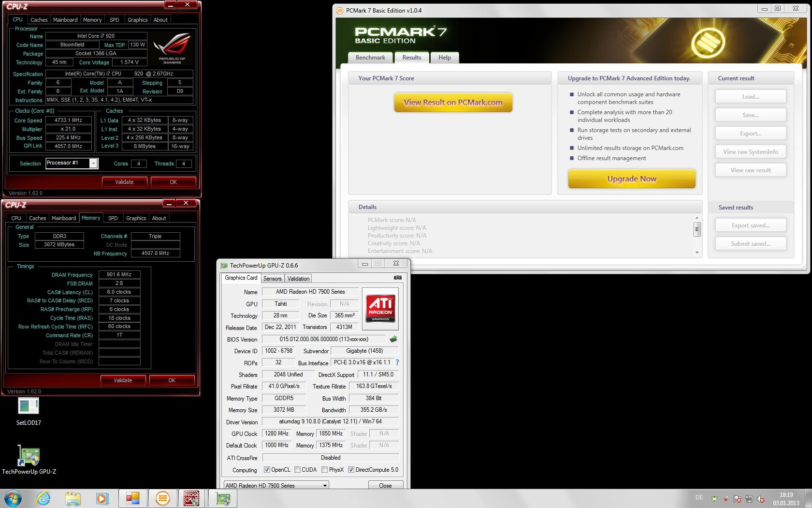Screen dimensions: 812x508
Task: Click the Export... button under Current result
Action: point(751,134)
